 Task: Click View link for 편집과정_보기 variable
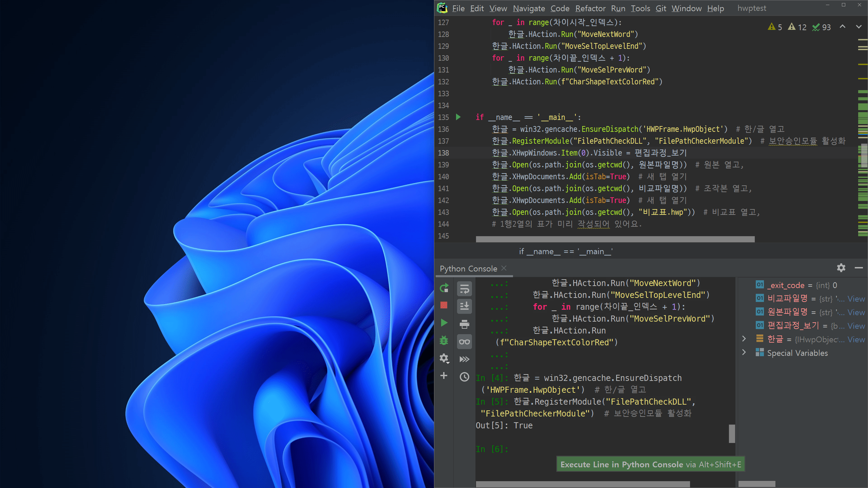(x=856, y=326)
